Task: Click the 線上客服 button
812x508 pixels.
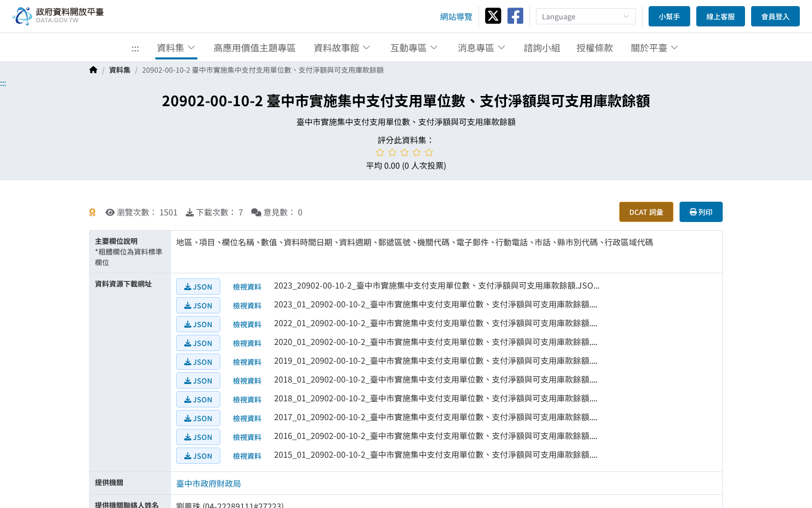Action: coord(721,16)
